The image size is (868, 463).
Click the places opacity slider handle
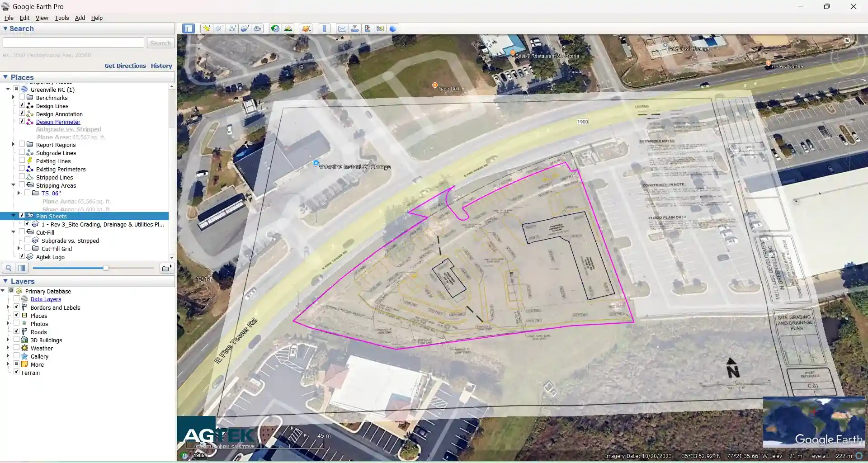tap(106, 268)
